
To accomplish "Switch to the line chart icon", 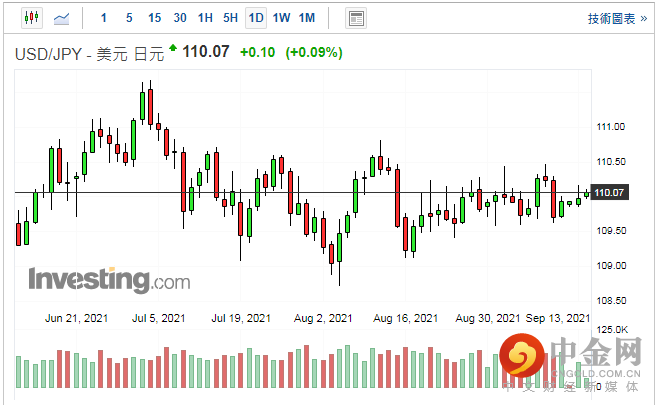I will 62,18.
